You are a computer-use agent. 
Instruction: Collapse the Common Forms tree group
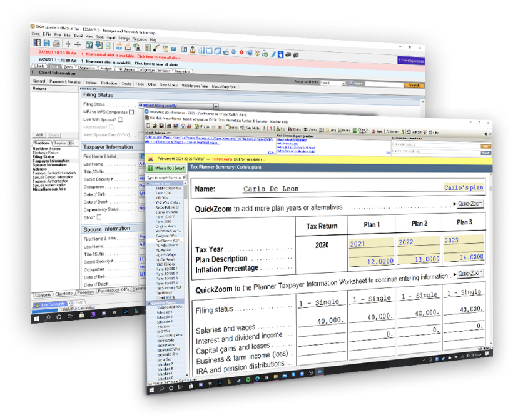pyautogui.click(x=148, y=304)
